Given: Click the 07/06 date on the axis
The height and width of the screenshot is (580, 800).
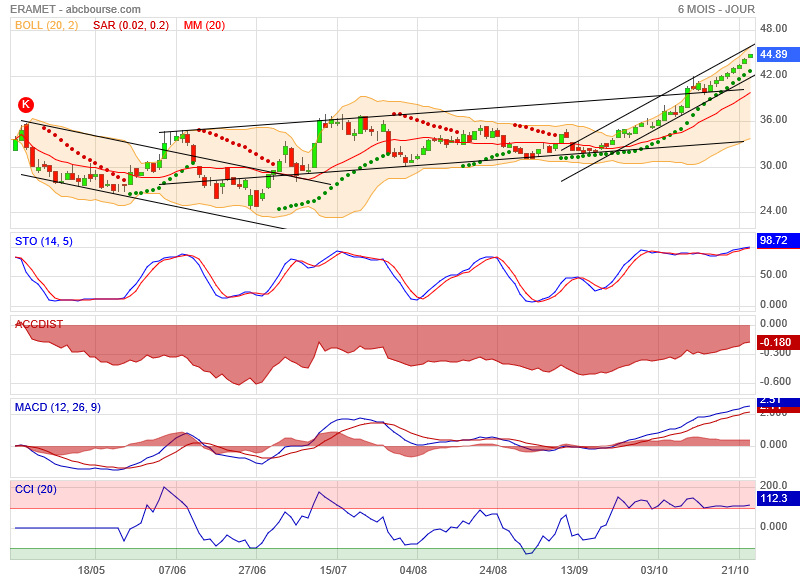Looking at the screenshot, I should 172,570.
